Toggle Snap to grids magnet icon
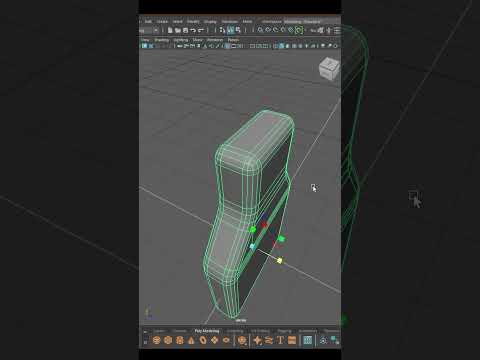 [x=260, y=30]
